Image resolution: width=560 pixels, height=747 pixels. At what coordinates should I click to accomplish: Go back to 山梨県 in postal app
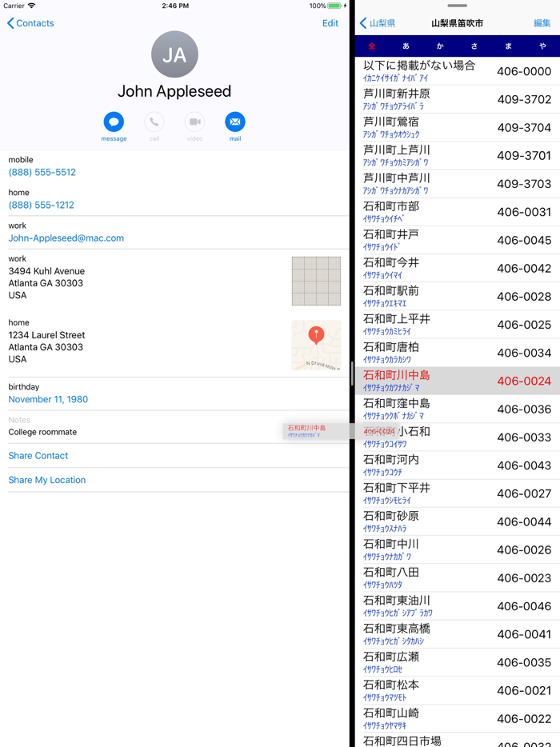click(378, 23)
